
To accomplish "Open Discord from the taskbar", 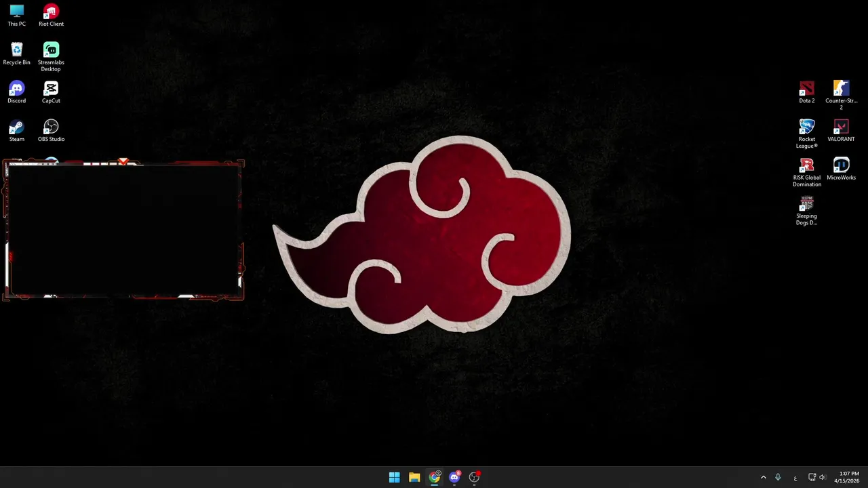I will (454, 477).
